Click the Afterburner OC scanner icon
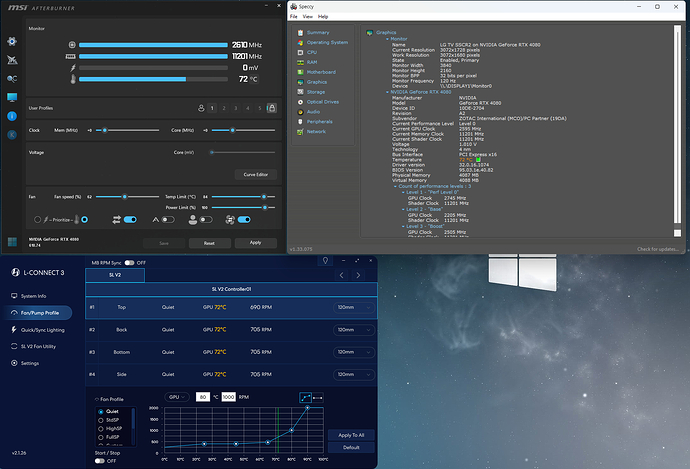690x469 pixels. click(x=12, y=79)
